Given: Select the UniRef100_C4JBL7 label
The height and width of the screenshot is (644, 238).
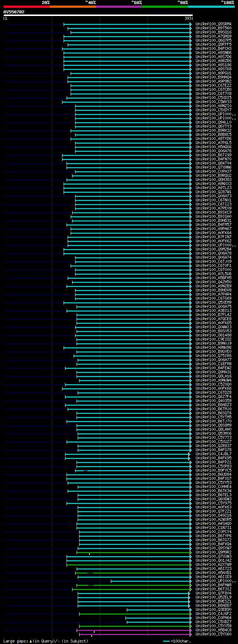Looking at the screenshot, I should [213, 454].
